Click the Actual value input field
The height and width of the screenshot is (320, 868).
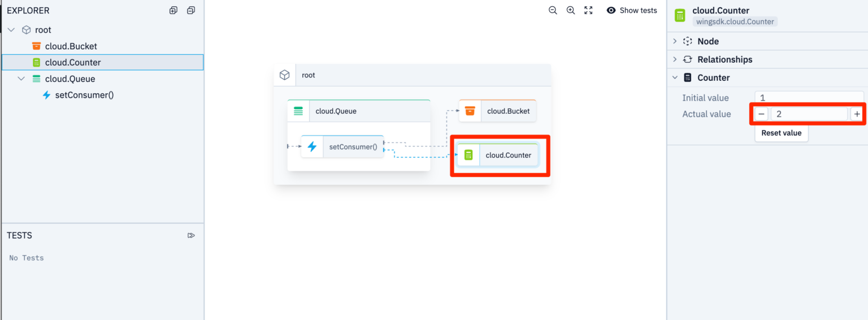[x=809, y=114]
